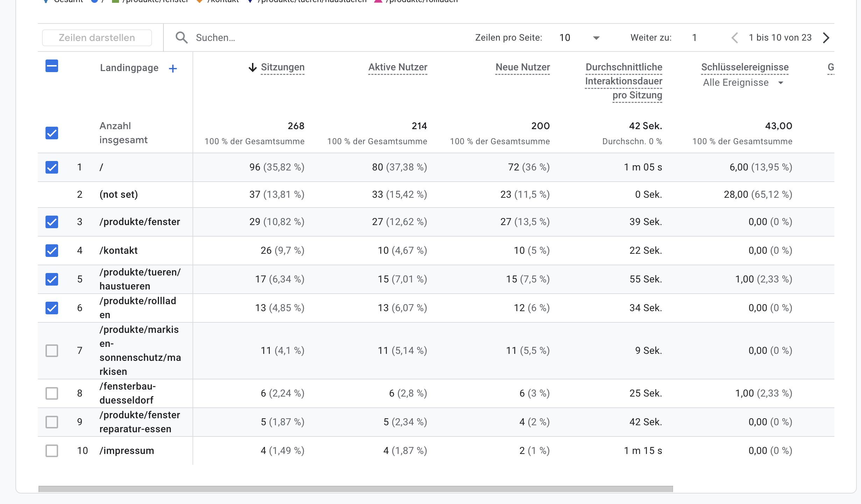Screen dimensions: 861x504
Task: Click the descending sort arrow beside Sitzungen
Action: coord(253,67)
